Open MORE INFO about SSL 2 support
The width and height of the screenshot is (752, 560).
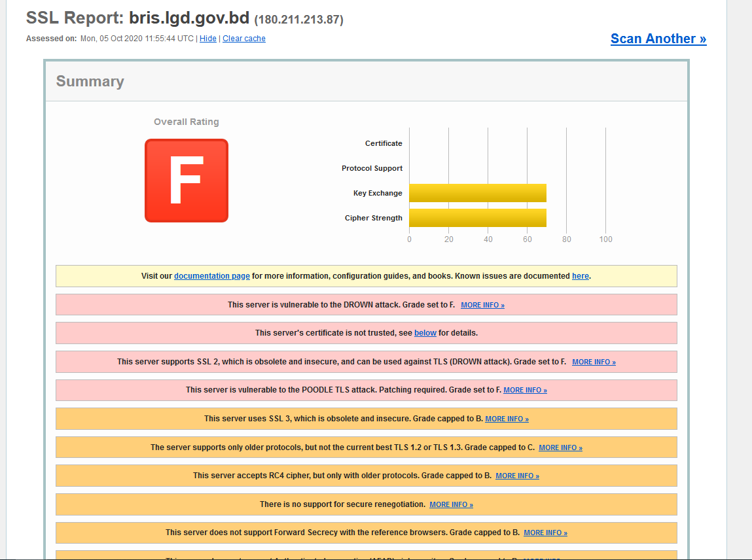[593, 361]
